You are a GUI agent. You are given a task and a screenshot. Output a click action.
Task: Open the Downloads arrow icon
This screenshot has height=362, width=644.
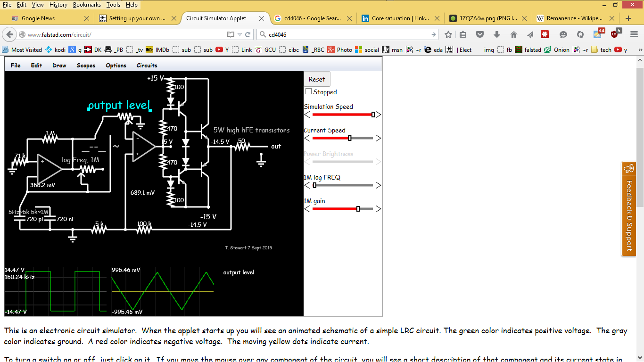pyautogui.click(x=497, y=34)
